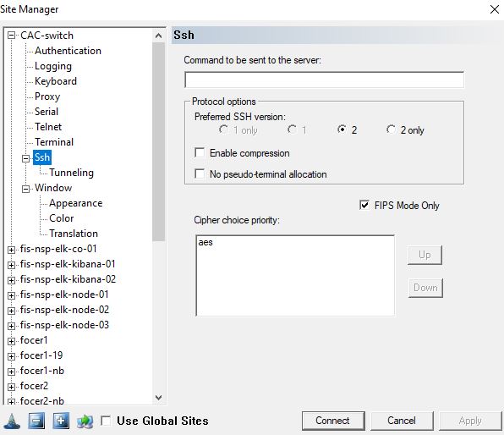Tick the Use Global Sites checkbox

point(106,421)
